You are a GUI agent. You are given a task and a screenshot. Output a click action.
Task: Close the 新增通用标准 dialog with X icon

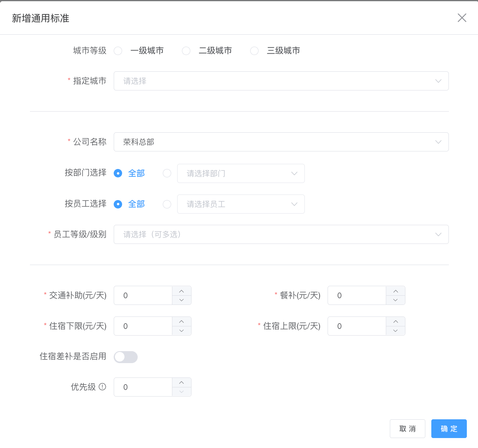462,18
